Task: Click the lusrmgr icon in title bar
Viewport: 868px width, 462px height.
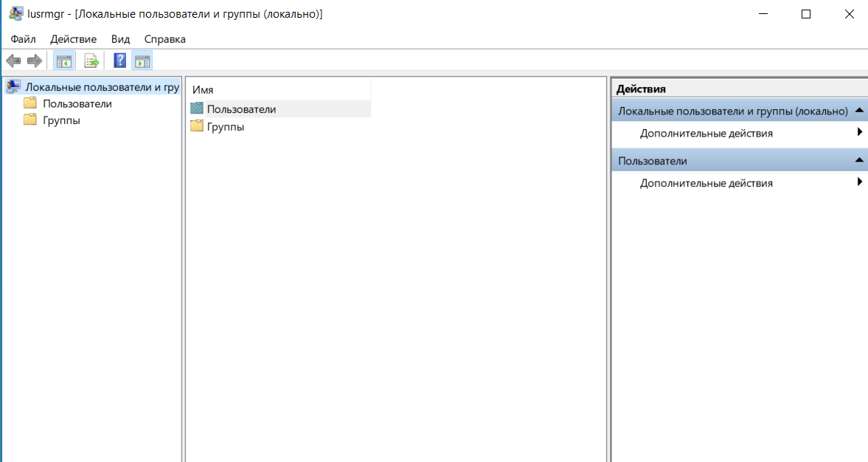Action: click(15, 14)
